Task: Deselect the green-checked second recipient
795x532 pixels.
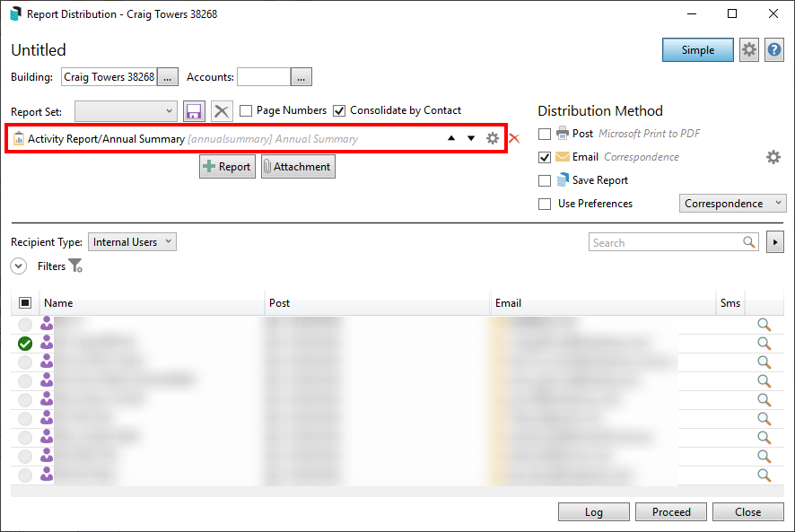Action: click(25, 344)
